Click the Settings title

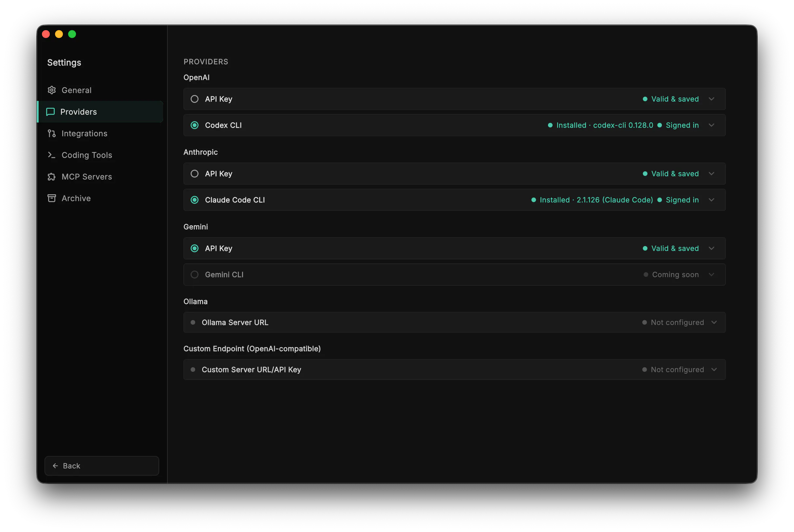(64, 63)
